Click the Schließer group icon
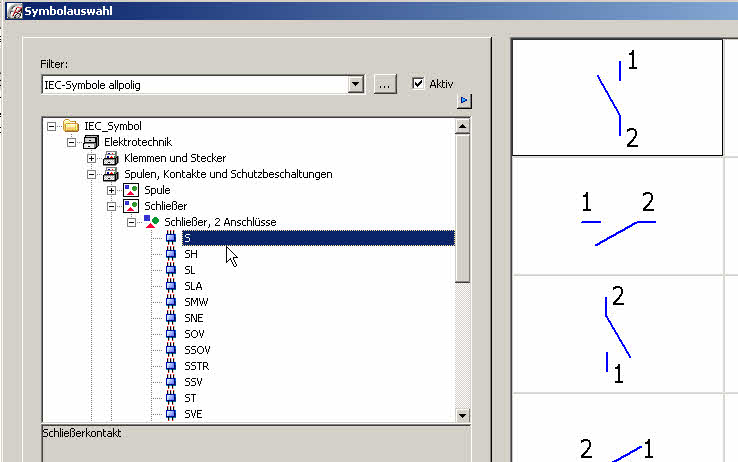The height and width of the screenshot is (462, 738). click(x=131, y=206)
